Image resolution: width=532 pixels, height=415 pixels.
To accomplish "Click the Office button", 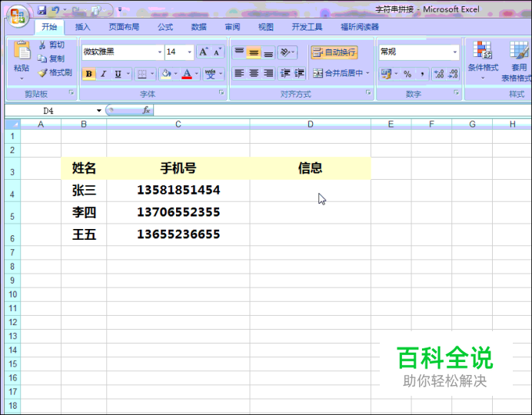I will pos(18,16).
